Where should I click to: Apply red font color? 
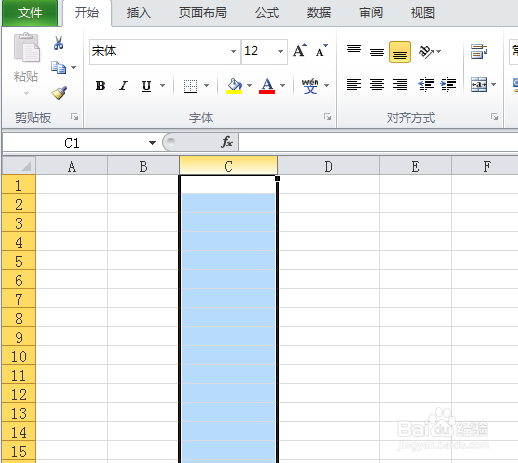(267, 86)
